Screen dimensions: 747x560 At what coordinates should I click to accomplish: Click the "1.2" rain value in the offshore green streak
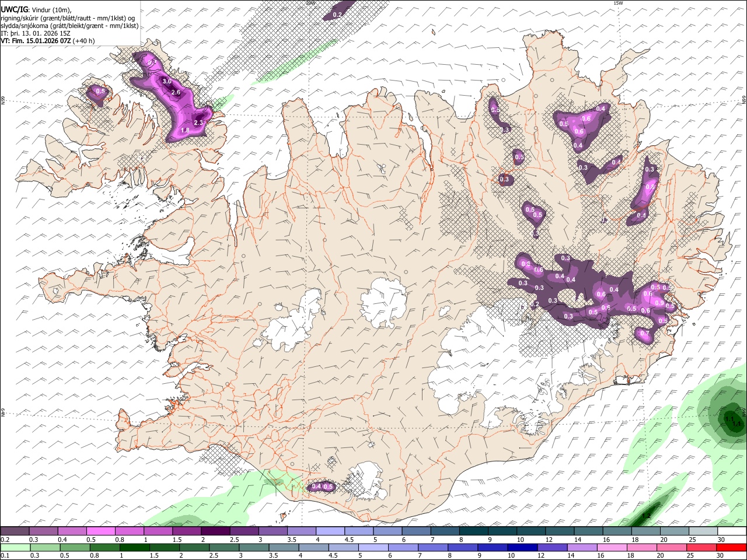646,517
